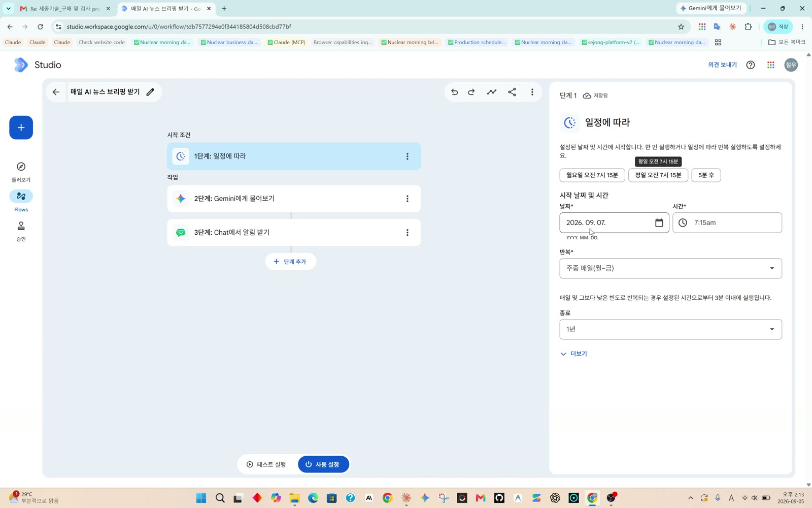Open the options menu for 1단계: 일정에 따라
Viewport: 812px width, 508px height.
[x=407, y=156]
